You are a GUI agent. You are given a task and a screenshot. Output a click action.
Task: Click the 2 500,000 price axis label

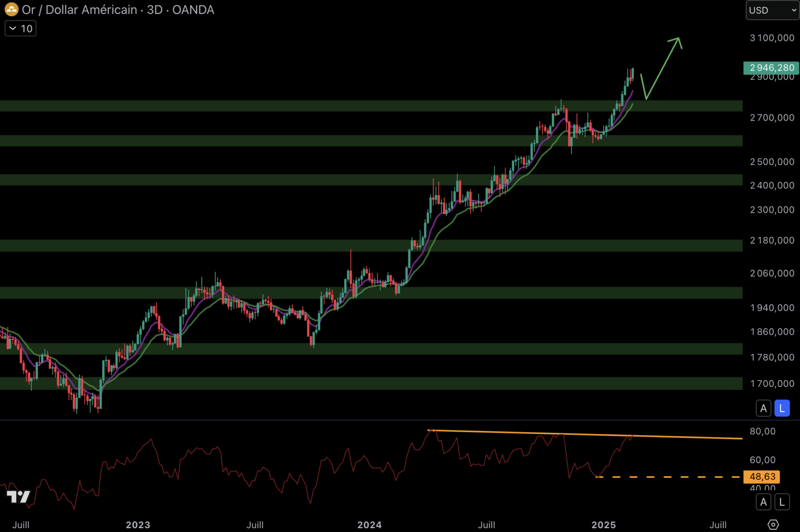772,162
